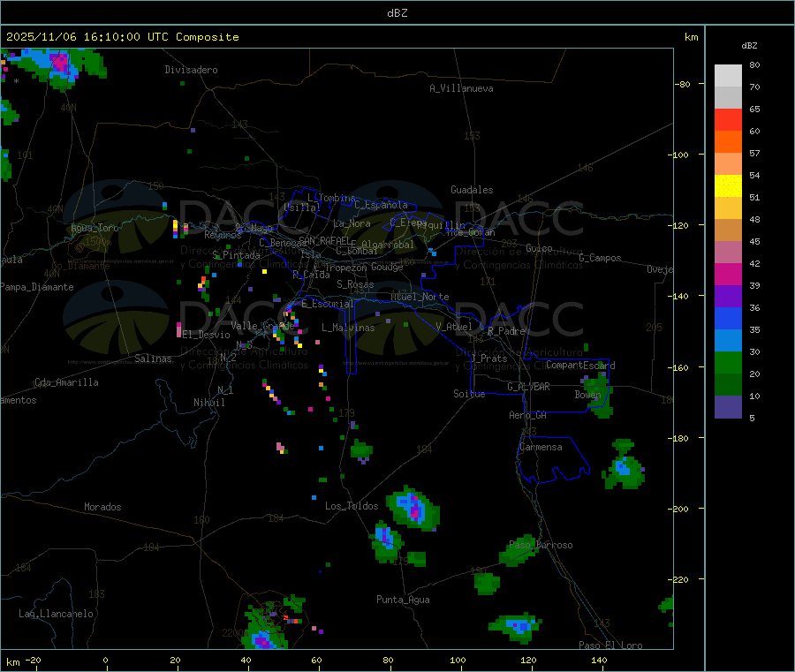Image resolution: width=795 pixels, height=672 pixels.
Task: Click the -120 km vertical axis label
Action: pyautogui.click(x=678, y=225)
